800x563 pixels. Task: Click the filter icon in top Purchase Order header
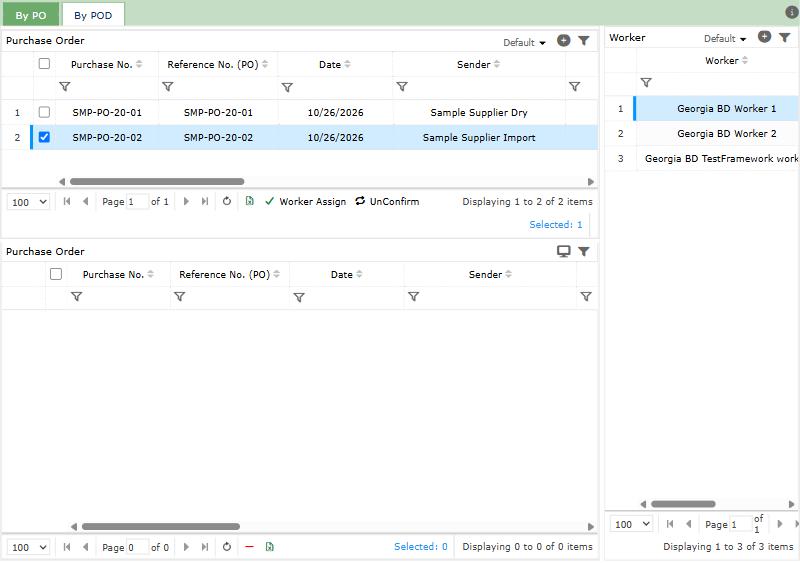(584, 40)
